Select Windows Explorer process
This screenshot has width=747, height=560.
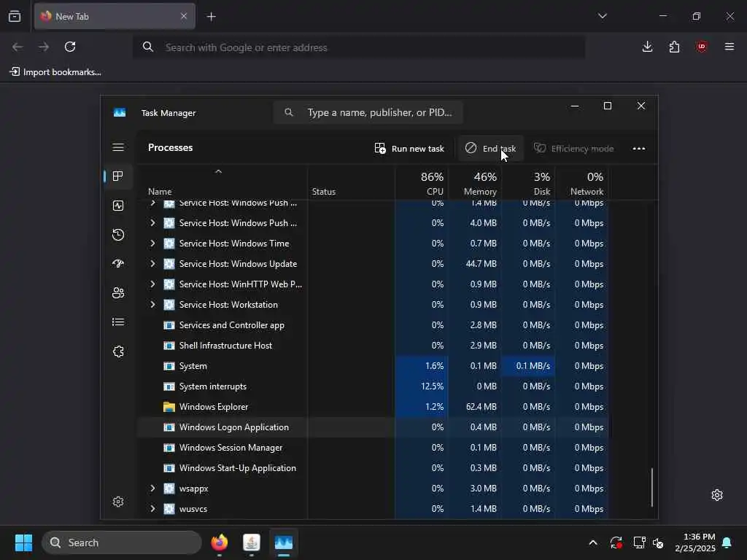[x=373, y=407]
